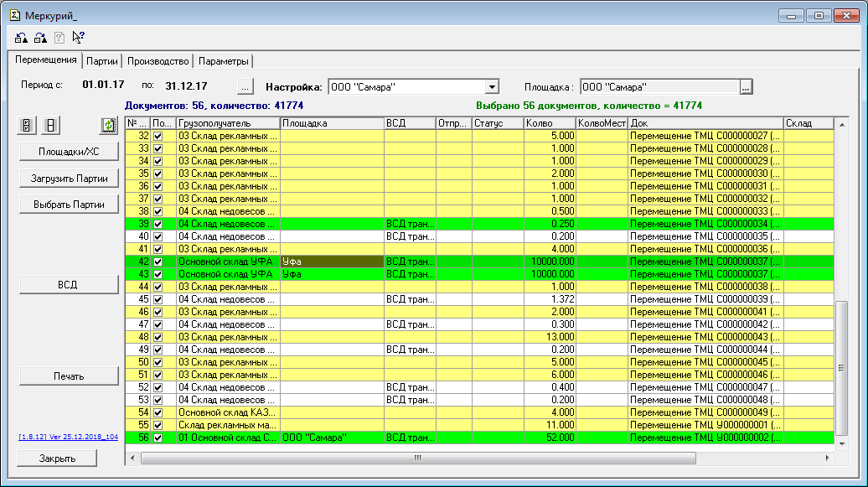Screen dimensions: 868x487
Task: Select cell ООО "Самара" in row 56
Action: click(x=332, y=438)
